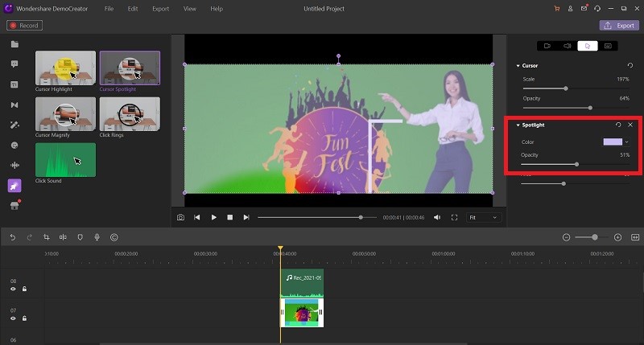Toggle the lock on track 07
644x345 pixels.
click(x=25, y=318)
